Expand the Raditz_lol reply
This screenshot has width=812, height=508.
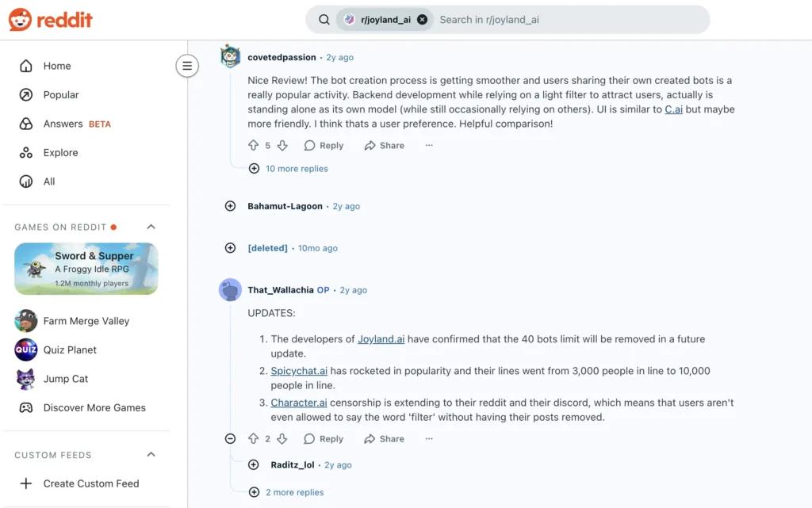(x=254, y=465)
